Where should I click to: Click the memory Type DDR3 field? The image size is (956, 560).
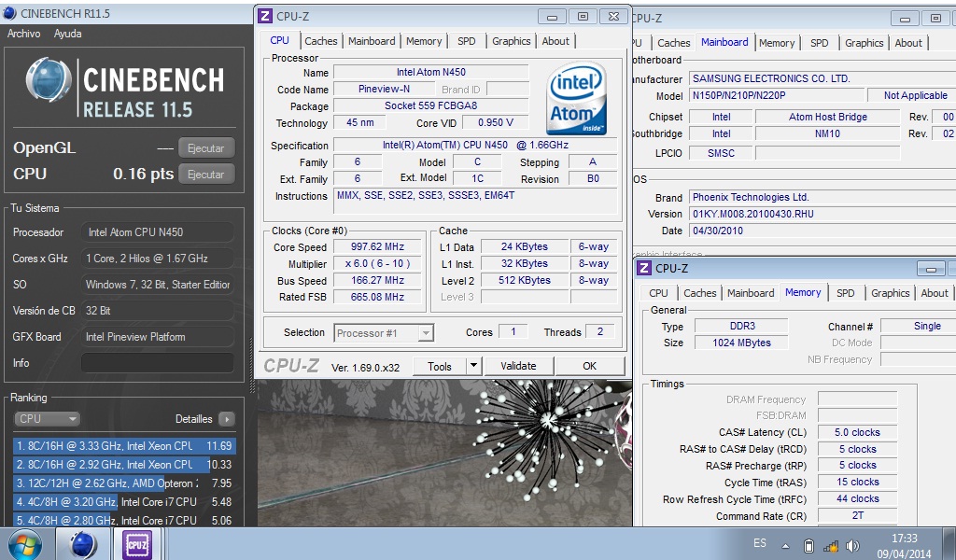pyautogui.click(x=742, y=326)
